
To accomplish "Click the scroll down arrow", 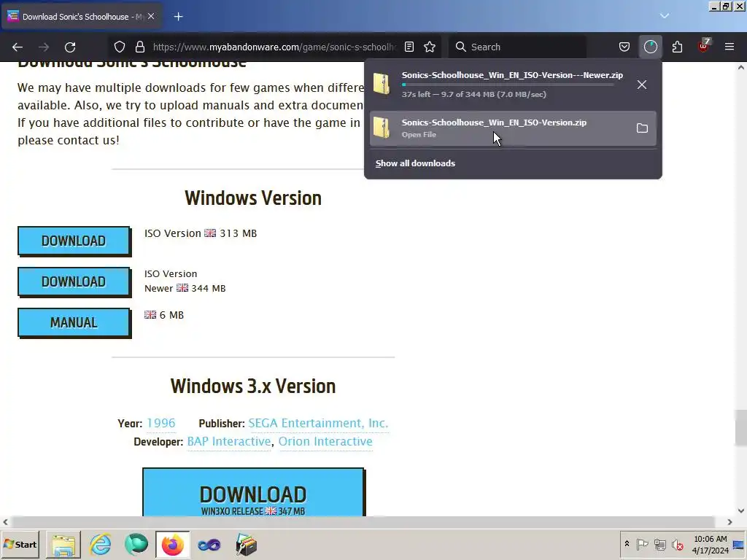I will 741,510.
